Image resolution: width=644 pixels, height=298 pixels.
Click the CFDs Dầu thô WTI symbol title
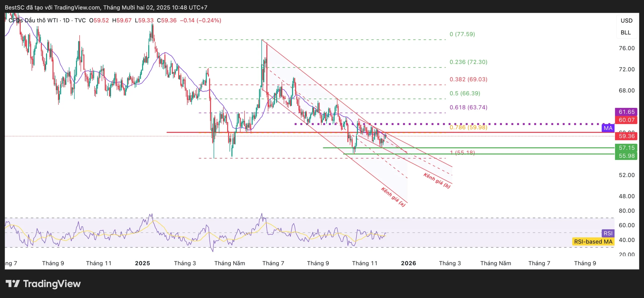(x=33, y=20)
